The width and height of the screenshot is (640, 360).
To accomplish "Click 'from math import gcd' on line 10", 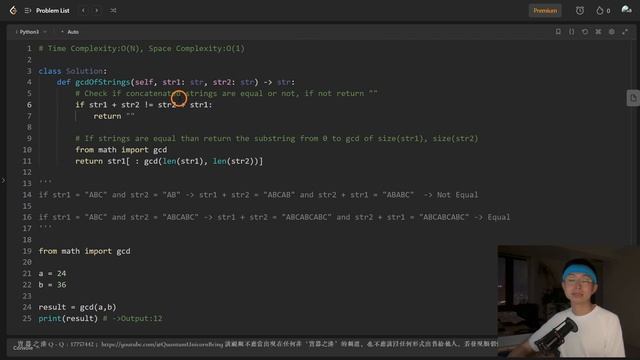I will (x=121, y=150).
